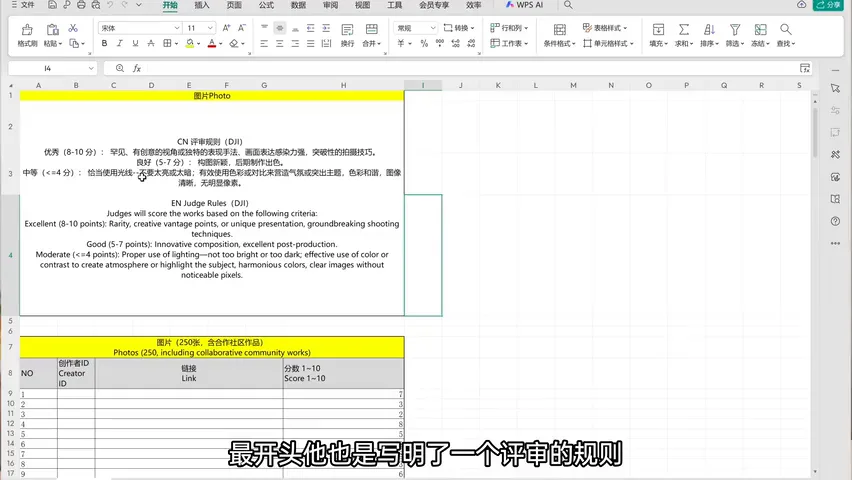The image size is (852, 480).
Task: Click the search icon next to WPS AI
Action: tap(568, 5)
